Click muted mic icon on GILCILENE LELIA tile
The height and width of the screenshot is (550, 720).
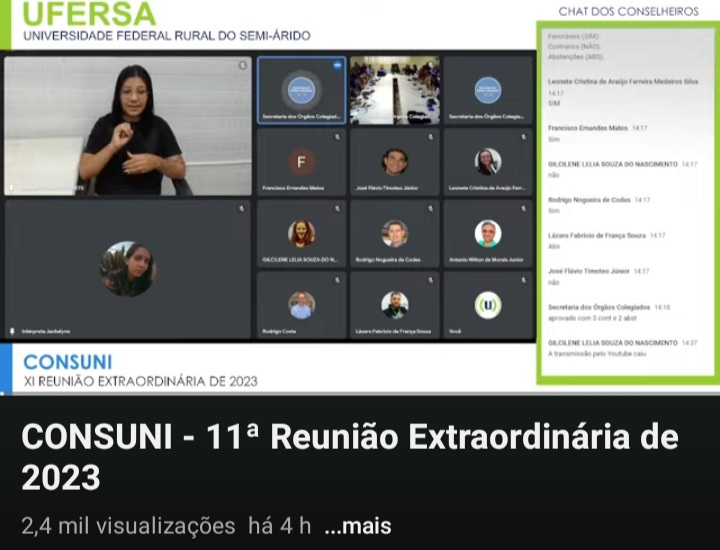[338, 208]
